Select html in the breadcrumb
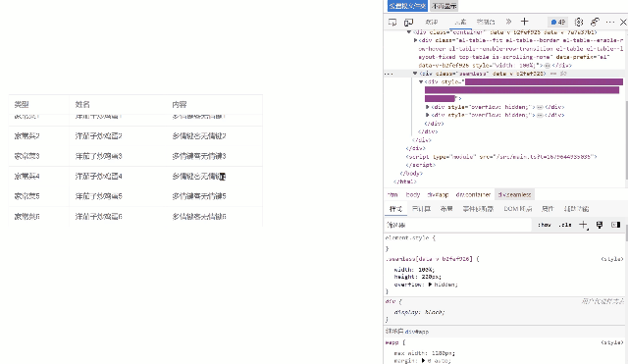This screenshot has height=364, width=628. tap(392, 194)
